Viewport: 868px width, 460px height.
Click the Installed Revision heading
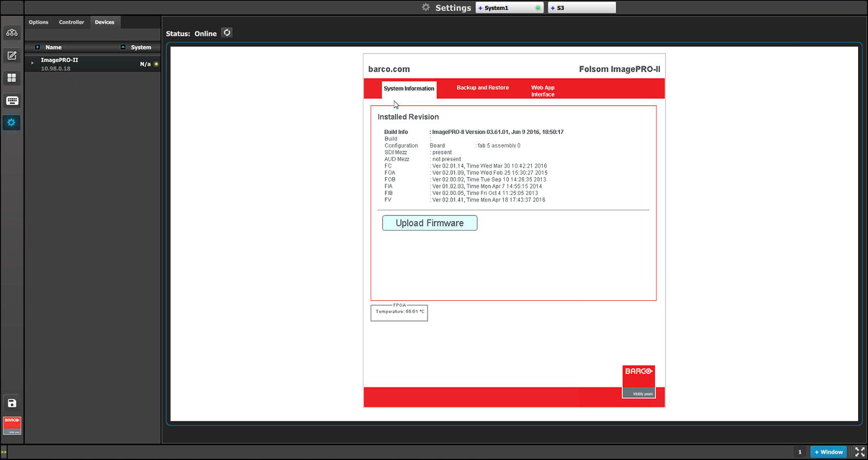[408, 117]
